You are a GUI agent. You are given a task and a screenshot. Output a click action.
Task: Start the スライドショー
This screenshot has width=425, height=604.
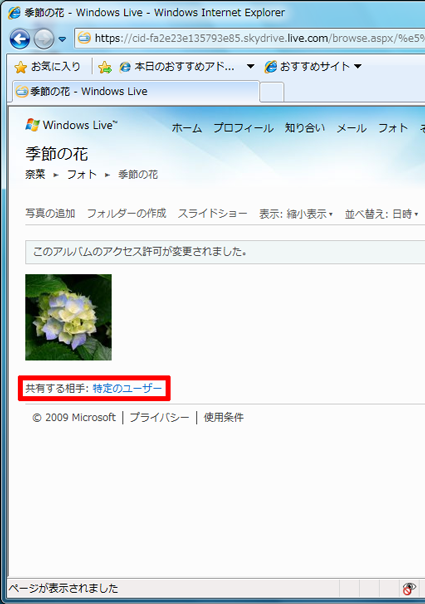pyautogui.click(x=212, y=213)
